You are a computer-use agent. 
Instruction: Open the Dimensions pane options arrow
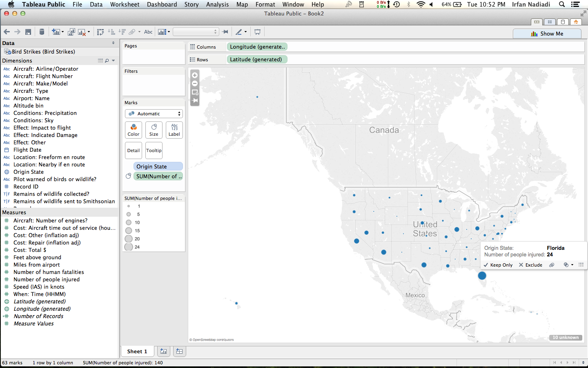click(114, 61)
